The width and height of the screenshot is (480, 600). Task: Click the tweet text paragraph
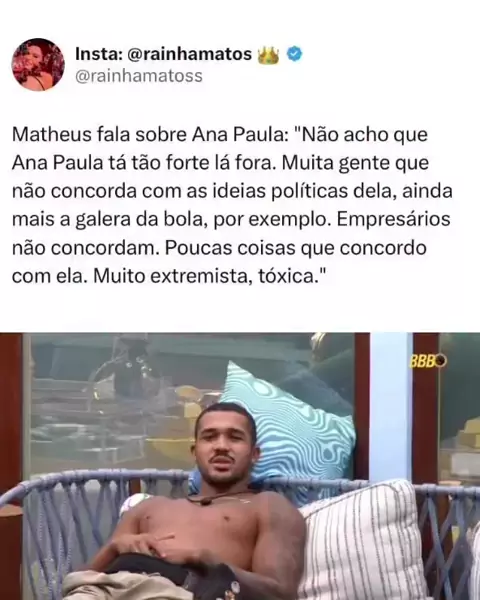click(x=232, y=205)
